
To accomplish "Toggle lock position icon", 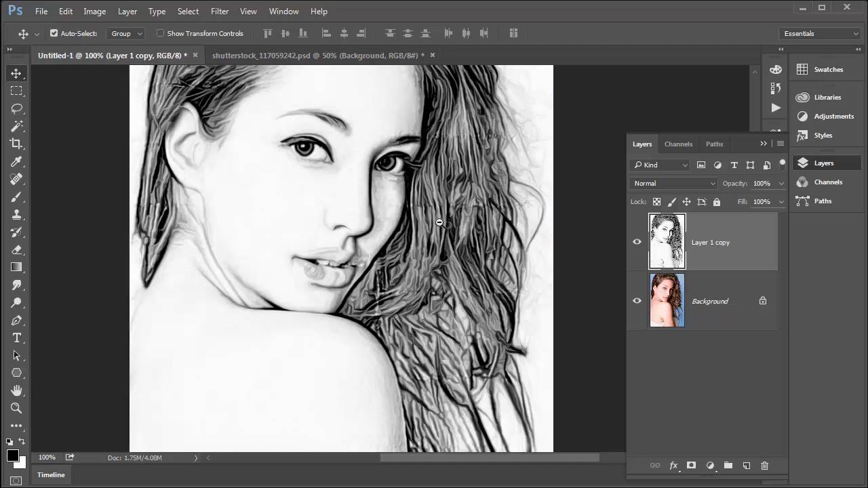I will click(686, 202).
